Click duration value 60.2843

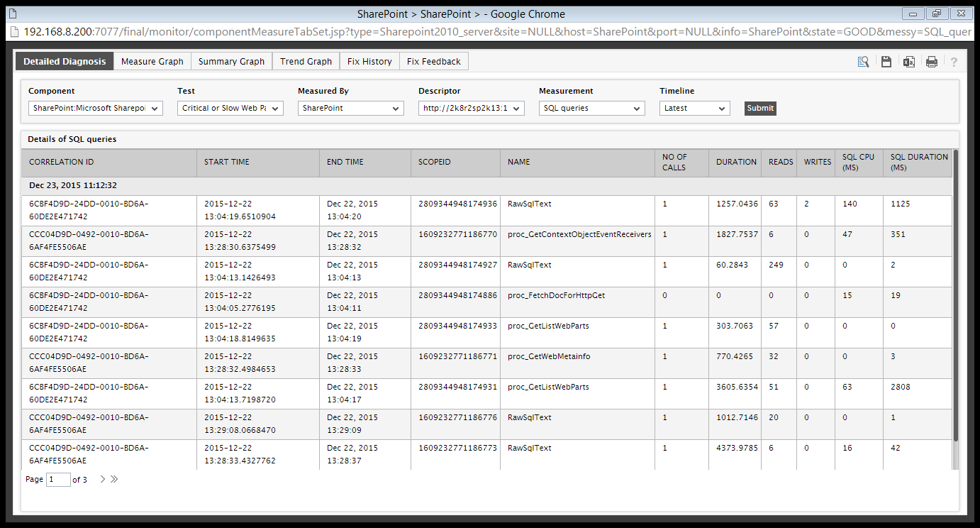click(732, 265)
